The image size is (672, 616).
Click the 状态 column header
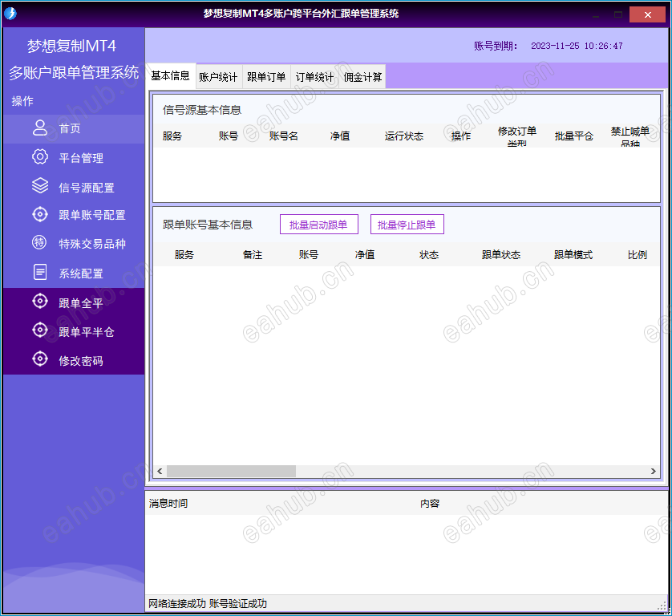point(429,255)
